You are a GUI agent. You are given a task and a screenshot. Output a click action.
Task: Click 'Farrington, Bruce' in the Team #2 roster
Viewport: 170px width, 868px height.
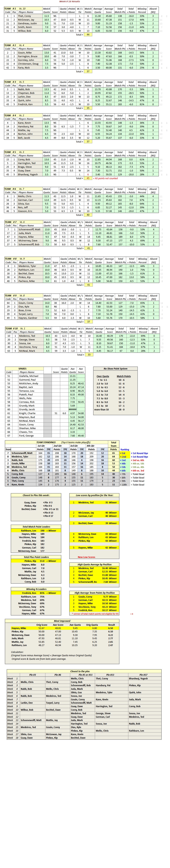tap(28, 56)
